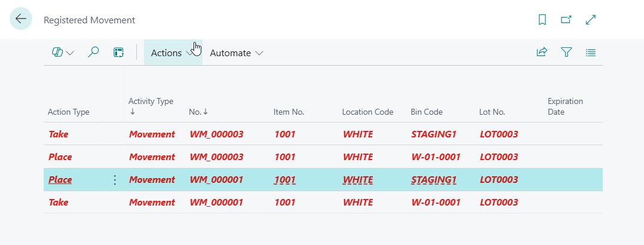Expand page to full screen view
Image resolution: width=644 pixels, height=245 pixels.
coord(591,20)
